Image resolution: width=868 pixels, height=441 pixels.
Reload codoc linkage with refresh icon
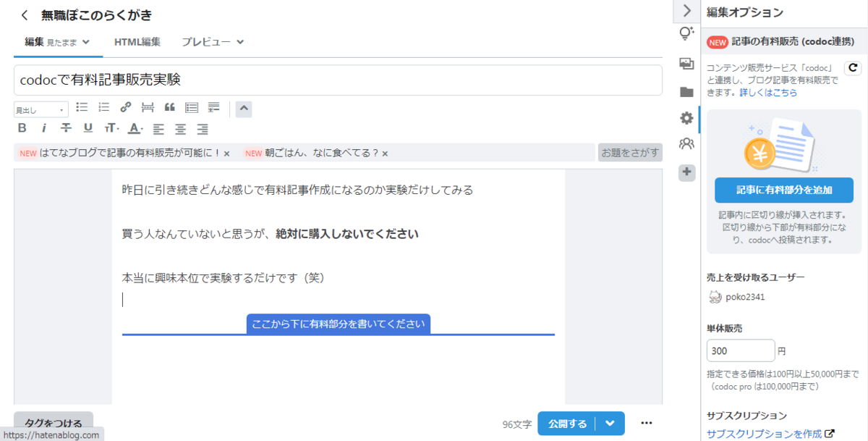coord(854,68)
